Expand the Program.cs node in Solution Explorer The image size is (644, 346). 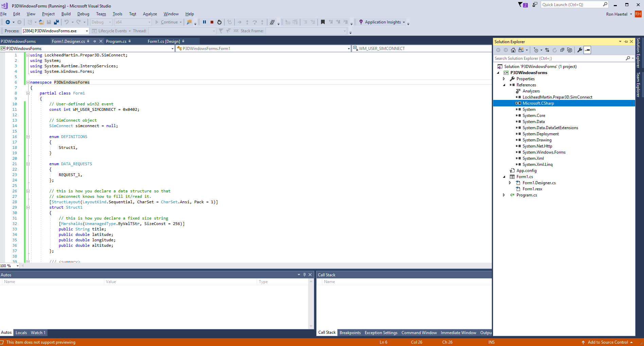coord(504,195)
